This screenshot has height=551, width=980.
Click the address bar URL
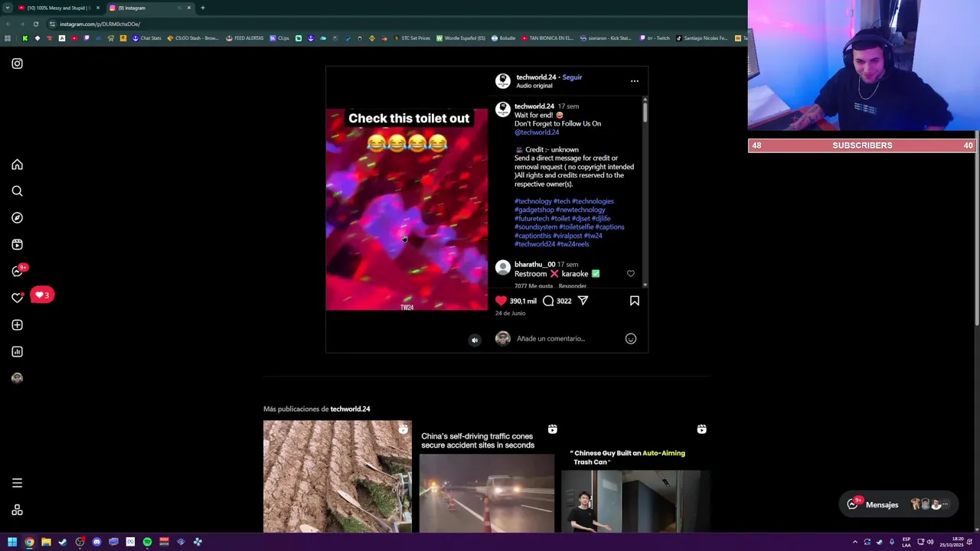pos(100,24)
